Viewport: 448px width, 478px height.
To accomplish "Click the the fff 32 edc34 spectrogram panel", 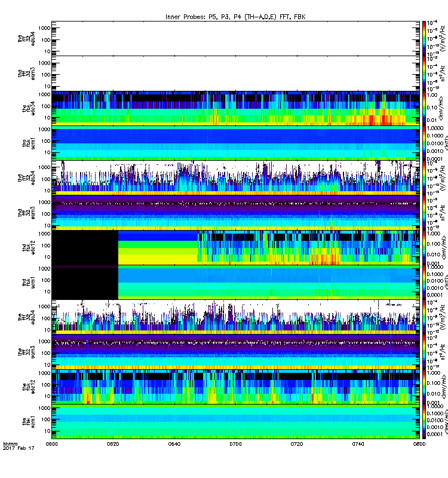I will 235,317.
